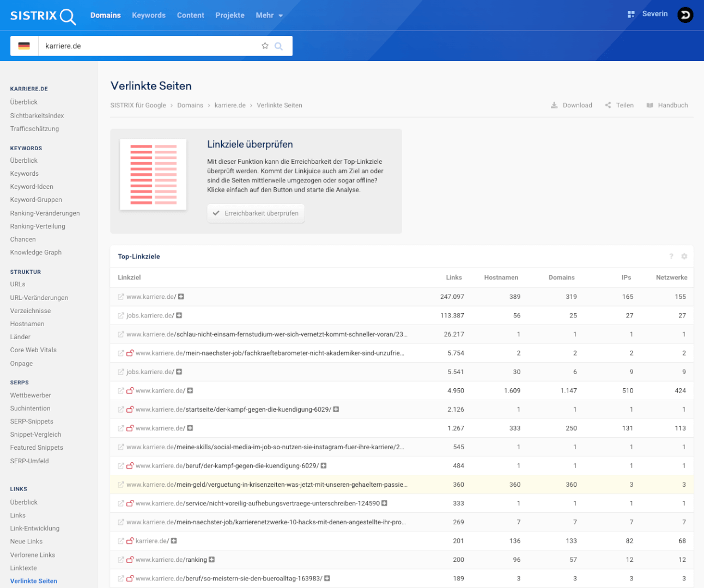This screenshot has height=588, width=704.
Task: Open Wettbewerber in the sidebar
Action: [31, 395]
